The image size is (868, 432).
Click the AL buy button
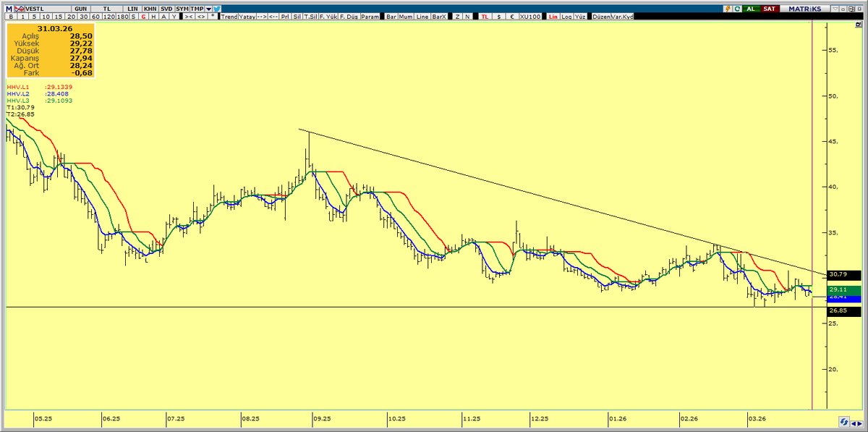[x=751, y=9]
